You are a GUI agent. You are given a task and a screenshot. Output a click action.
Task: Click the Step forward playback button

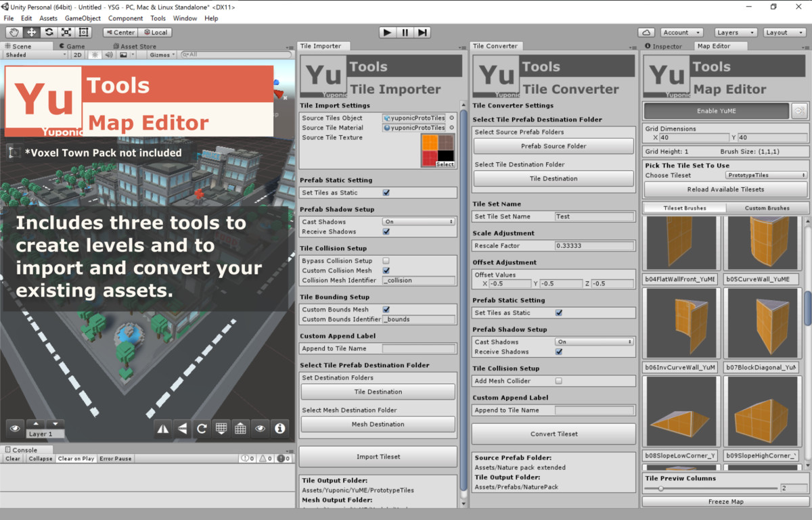tap(422, 32)
